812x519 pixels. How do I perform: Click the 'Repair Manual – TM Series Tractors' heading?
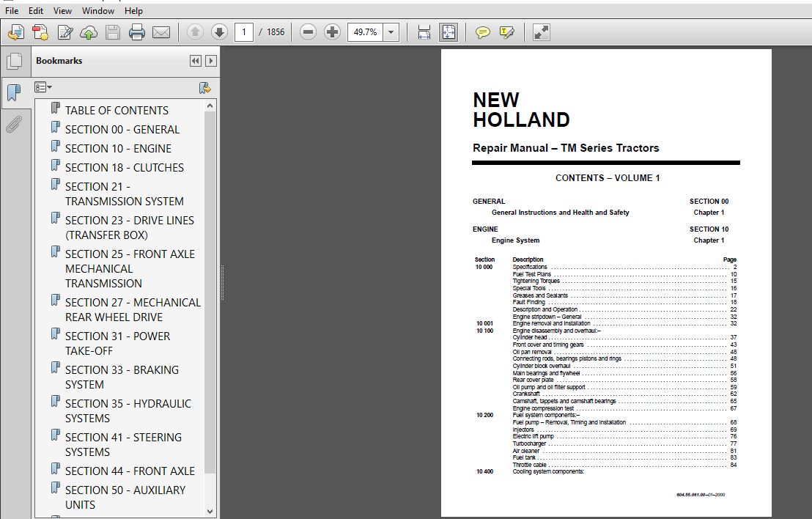566,148
